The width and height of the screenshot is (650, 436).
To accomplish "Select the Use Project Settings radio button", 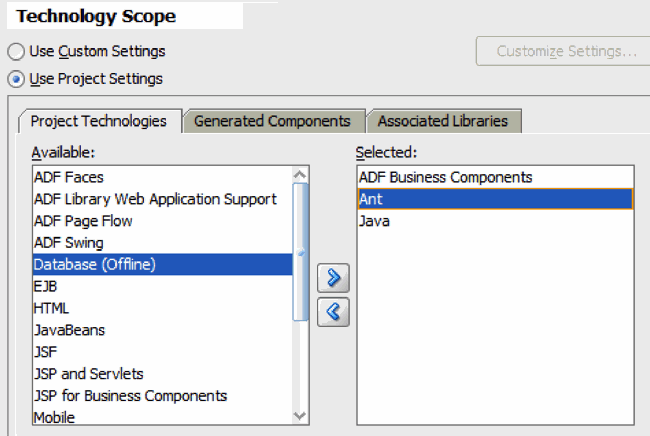I will [17, 78].
